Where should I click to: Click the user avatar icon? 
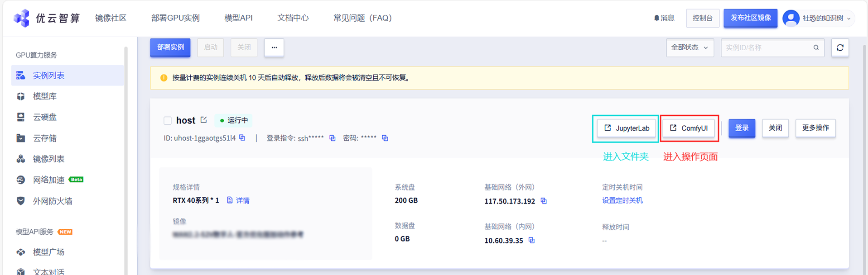click(x=791, y=18)
